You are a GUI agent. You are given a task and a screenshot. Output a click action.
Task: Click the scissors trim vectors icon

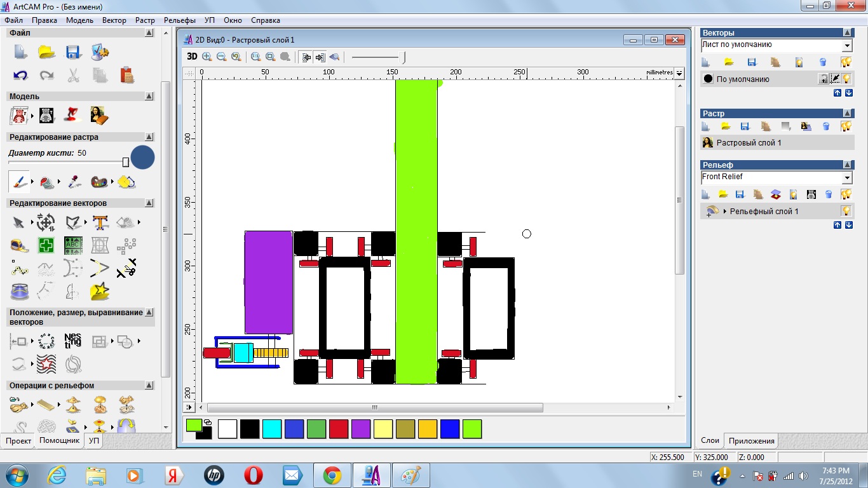click(x=126, y=268)
